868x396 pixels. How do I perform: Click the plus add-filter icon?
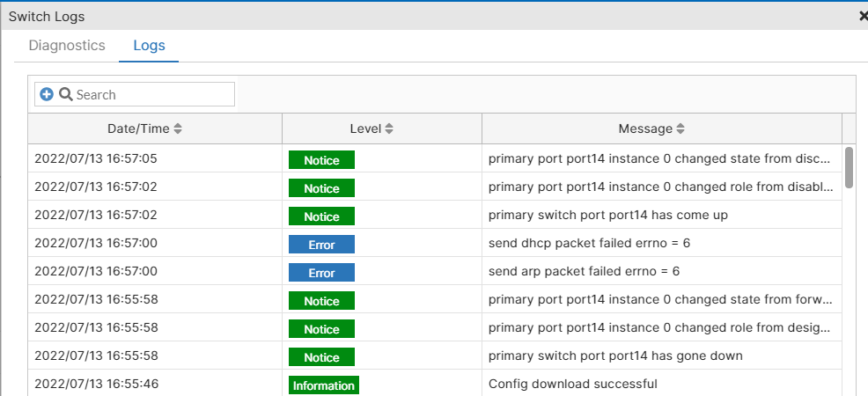[47, 94]
